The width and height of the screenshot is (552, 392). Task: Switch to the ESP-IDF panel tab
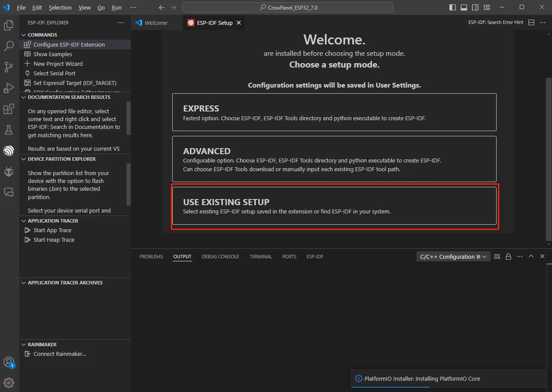315,257
